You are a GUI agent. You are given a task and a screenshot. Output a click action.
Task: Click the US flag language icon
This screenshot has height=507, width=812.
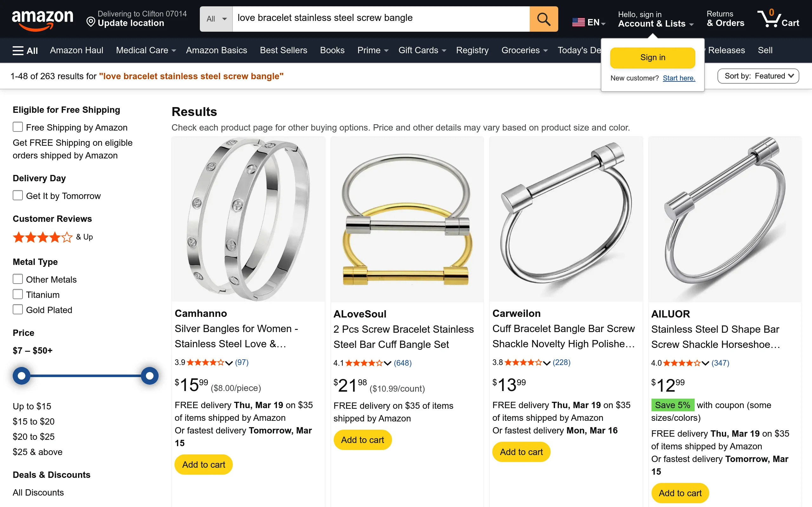(x=578, y=22)
